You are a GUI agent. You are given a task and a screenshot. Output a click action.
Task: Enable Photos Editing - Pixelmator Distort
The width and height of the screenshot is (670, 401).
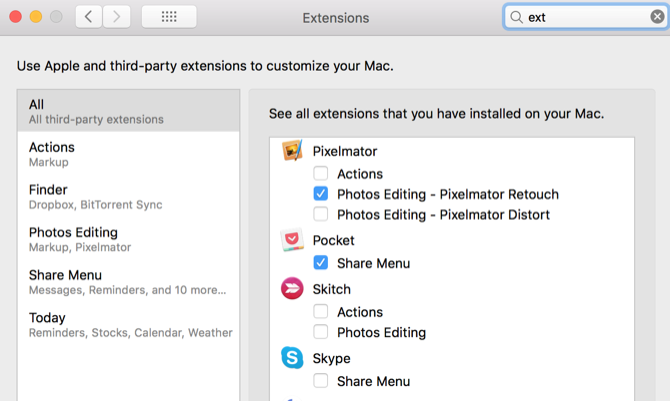pos(321,214)
